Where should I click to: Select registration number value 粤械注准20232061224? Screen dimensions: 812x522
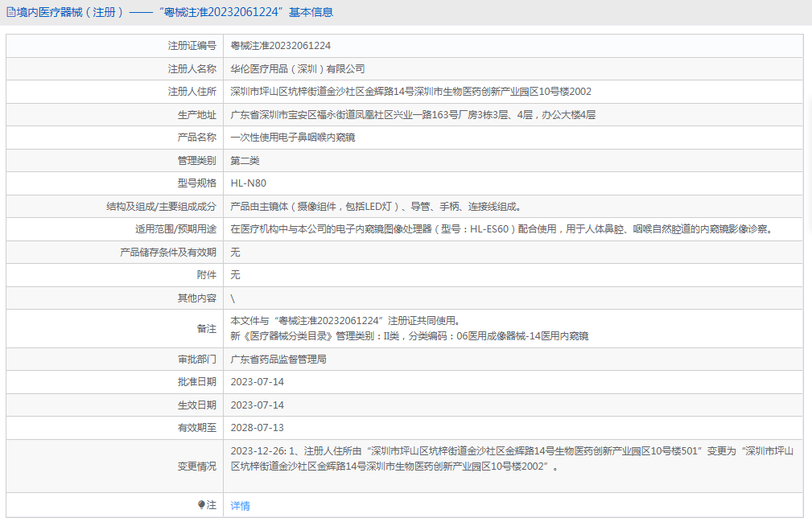click(281, 46)
